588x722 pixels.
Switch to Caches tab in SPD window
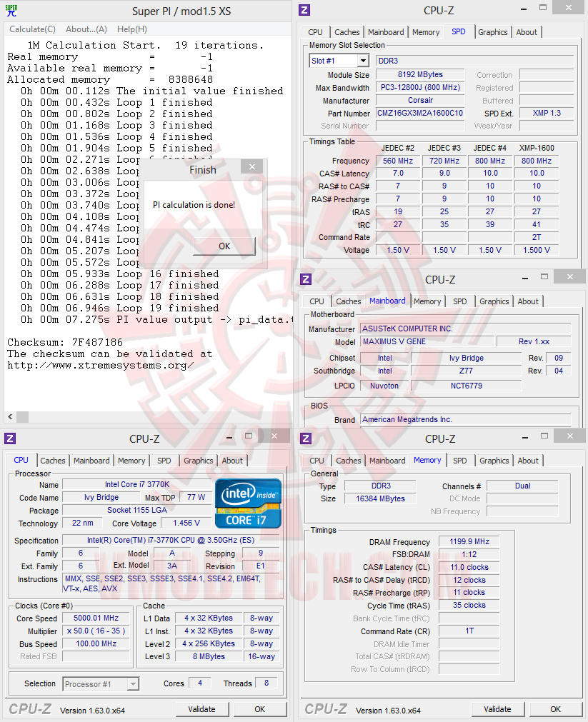point(347,32)
